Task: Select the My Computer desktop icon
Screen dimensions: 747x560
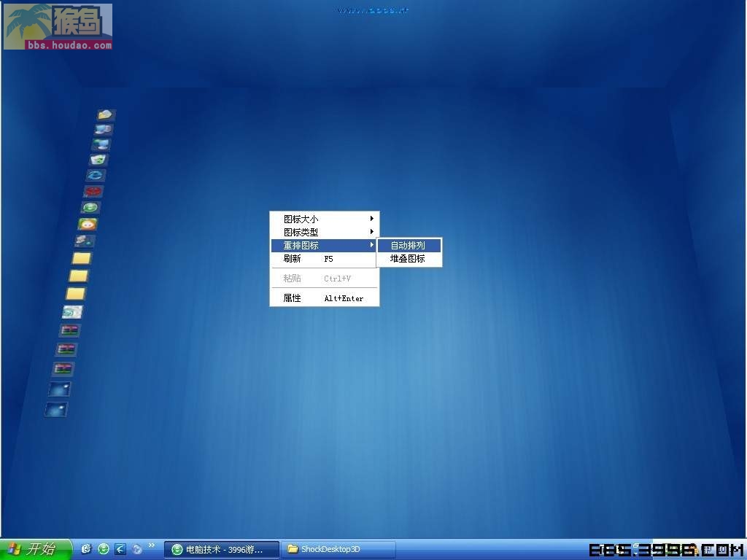Action: [103, 130]
